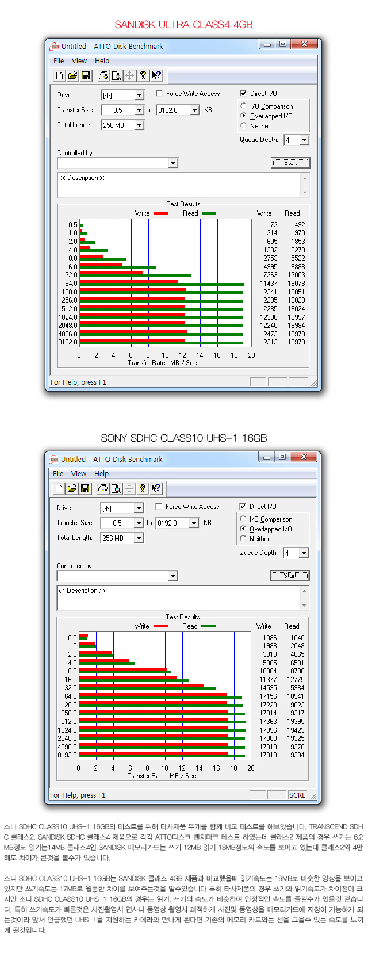
Task: Select Neither radio in Sony window
Action: pos(243,538)
